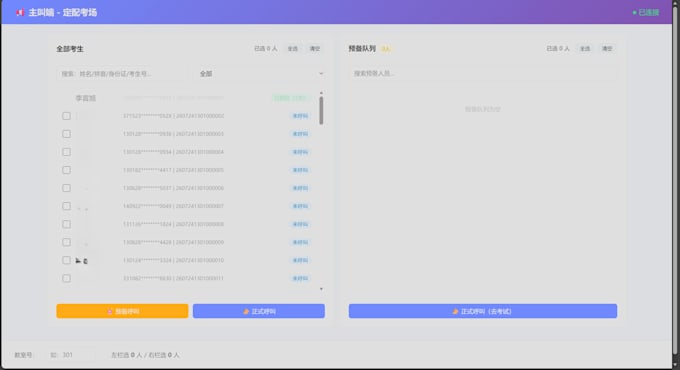
Task: Click the 预备队列 panel title
Action: point(362,49)
